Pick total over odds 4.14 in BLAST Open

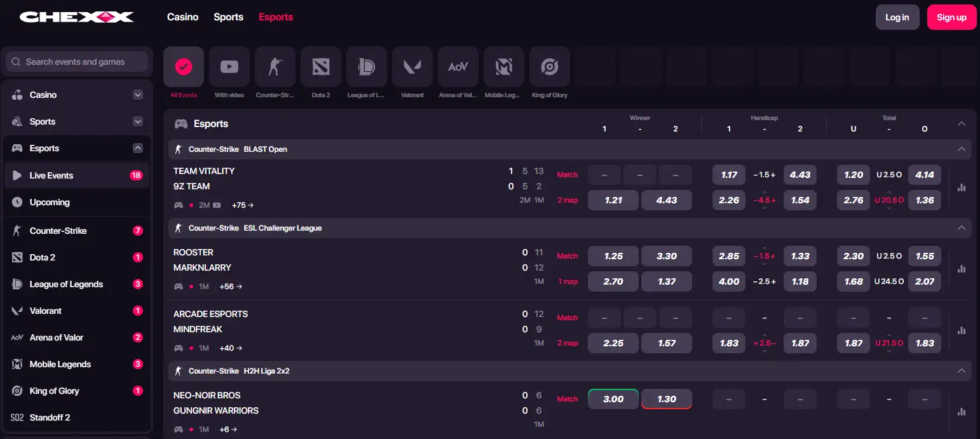click(925, 175)
